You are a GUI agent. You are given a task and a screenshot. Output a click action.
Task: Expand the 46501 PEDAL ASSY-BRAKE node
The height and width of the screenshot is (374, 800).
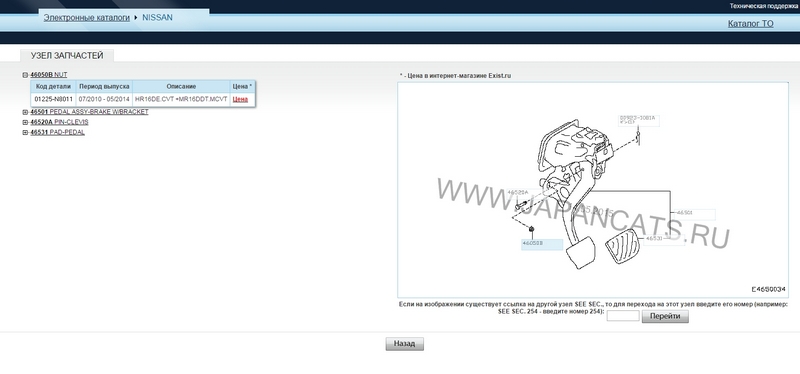coord(25,112)
